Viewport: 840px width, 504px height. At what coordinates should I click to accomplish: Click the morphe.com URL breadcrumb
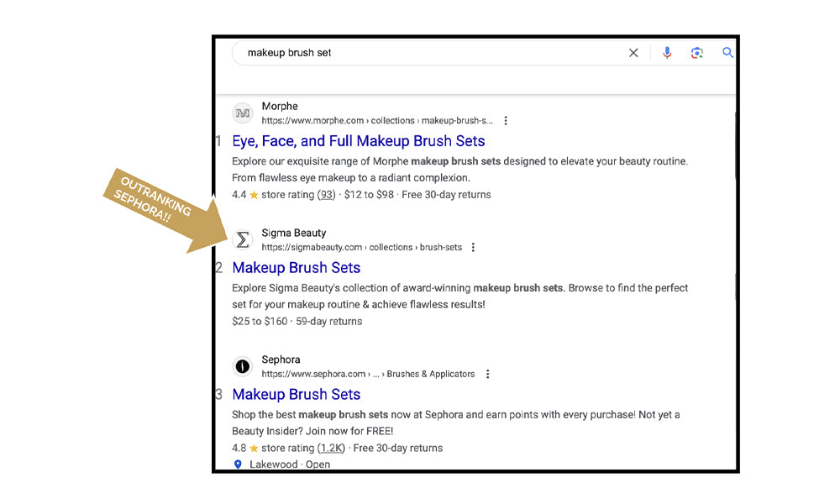tap(377, 121)
